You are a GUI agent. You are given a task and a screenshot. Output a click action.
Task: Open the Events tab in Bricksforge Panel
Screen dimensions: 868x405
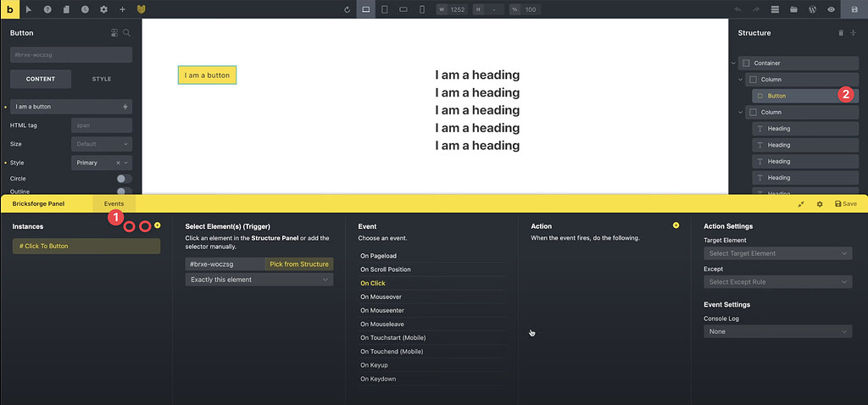click(114, 204)
